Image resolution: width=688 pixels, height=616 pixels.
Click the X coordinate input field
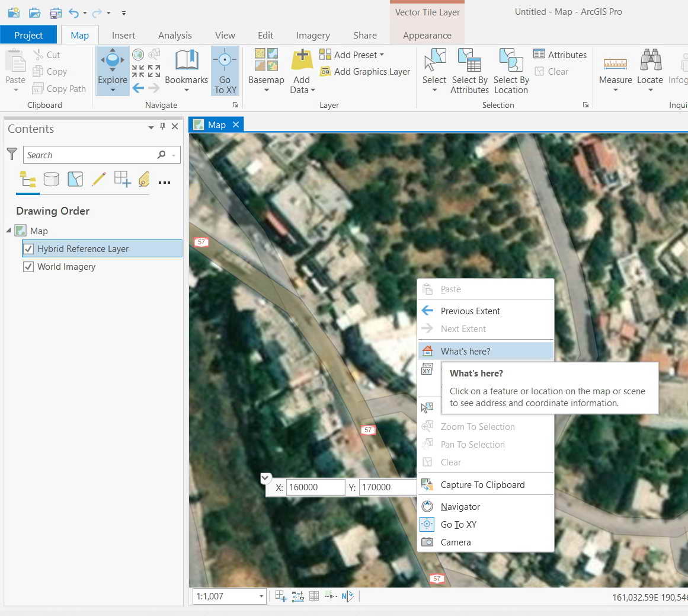315,487
